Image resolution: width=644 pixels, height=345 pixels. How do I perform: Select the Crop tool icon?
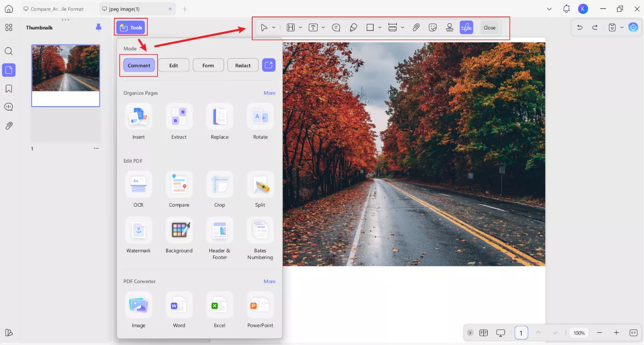tap(219, 184)
